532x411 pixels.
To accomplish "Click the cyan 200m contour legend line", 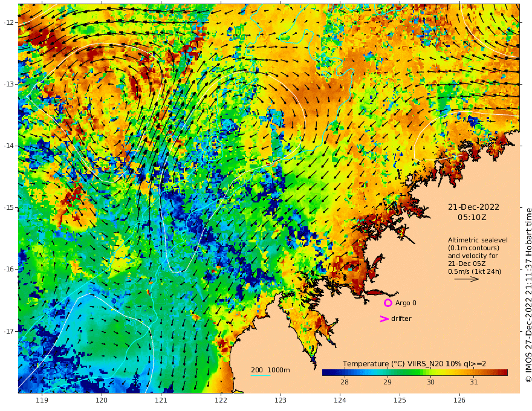I will pos(260,375).
